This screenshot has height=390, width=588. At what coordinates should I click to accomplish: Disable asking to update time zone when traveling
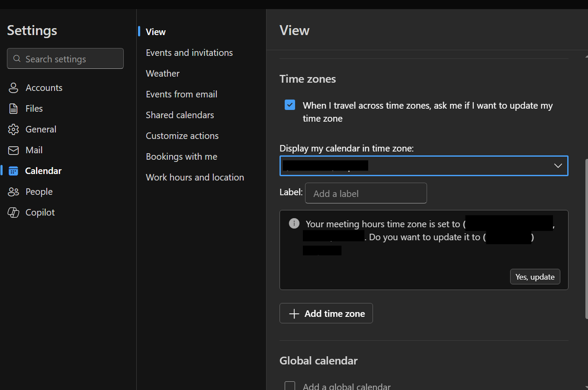pyautogui.click(x=289, y=104)
